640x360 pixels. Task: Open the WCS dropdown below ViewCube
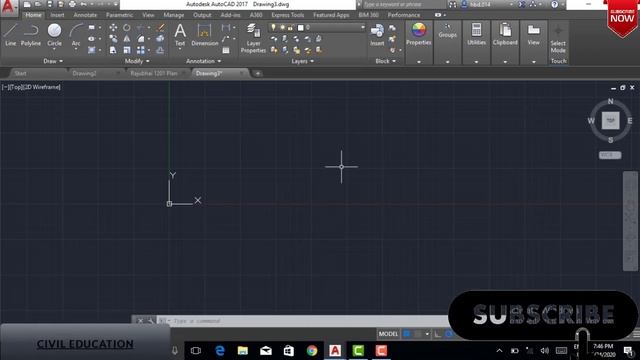pyautogui.click(x=610, y=155)
